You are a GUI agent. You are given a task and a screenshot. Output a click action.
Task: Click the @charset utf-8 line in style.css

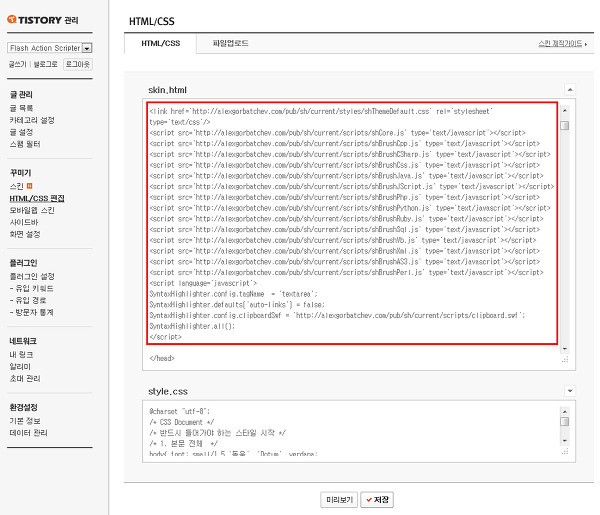[179, 412]
